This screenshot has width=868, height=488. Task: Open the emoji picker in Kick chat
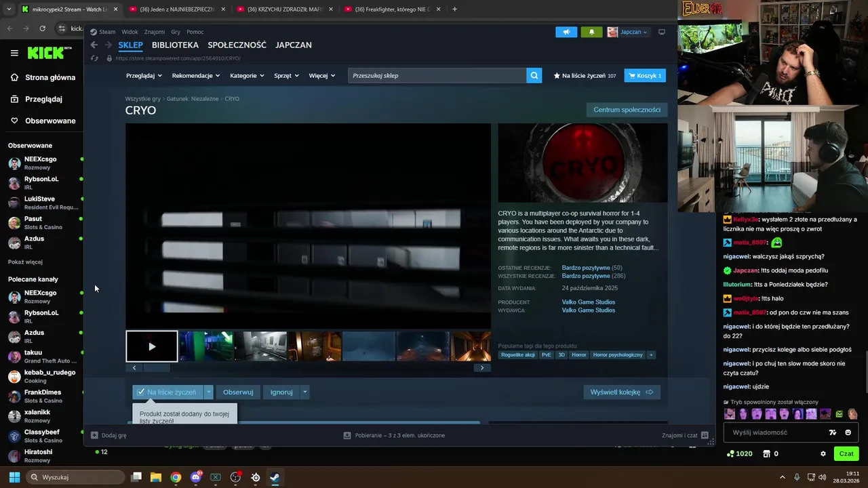pos(848,432)
